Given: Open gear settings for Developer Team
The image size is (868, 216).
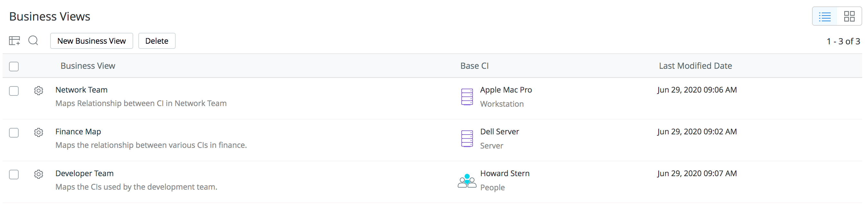Looking at the screenshot, I should tap(38, 174).
